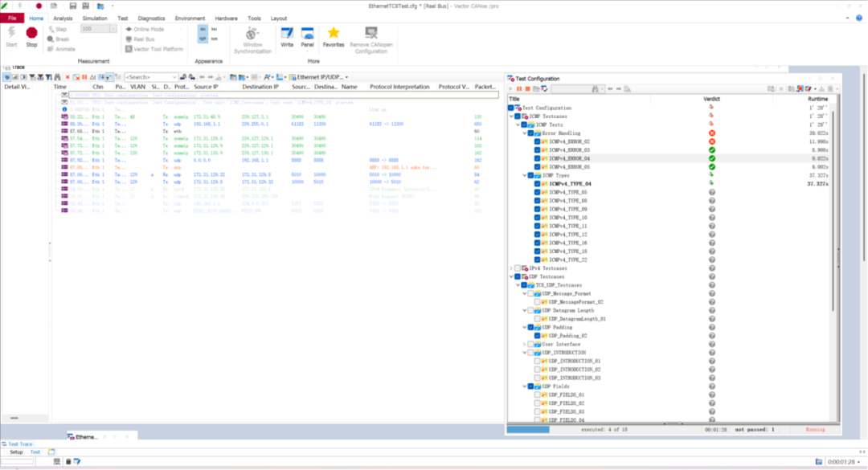Switch to the Layout ribbon tab
868x470 pixels.
click(278, 18)
